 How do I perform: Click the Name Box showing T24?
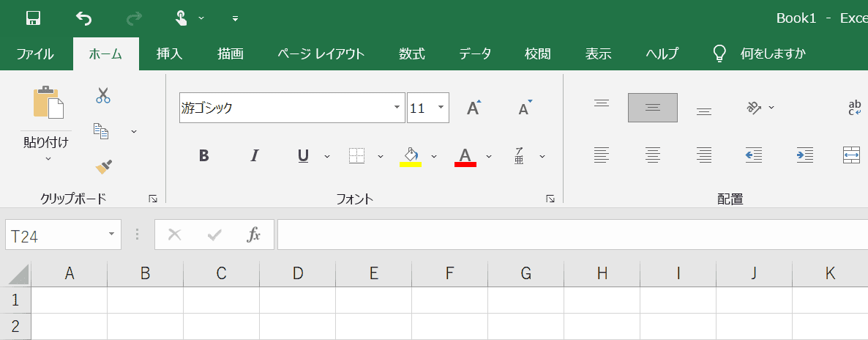[x=56, y=235]
